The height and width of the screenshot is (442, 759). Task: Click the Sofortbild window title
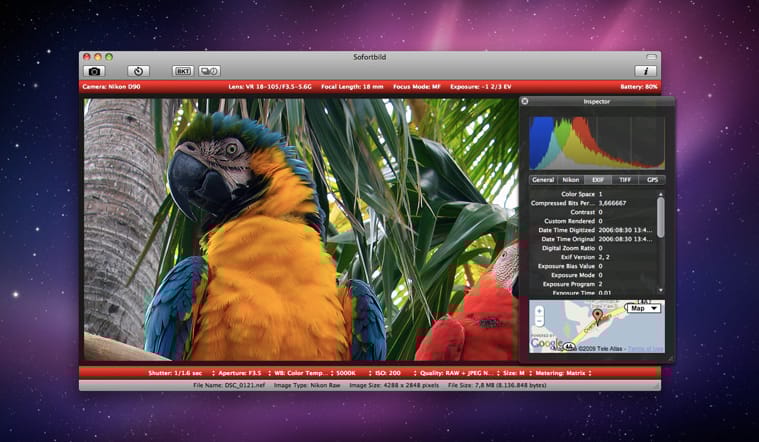[x=369, y=57]
